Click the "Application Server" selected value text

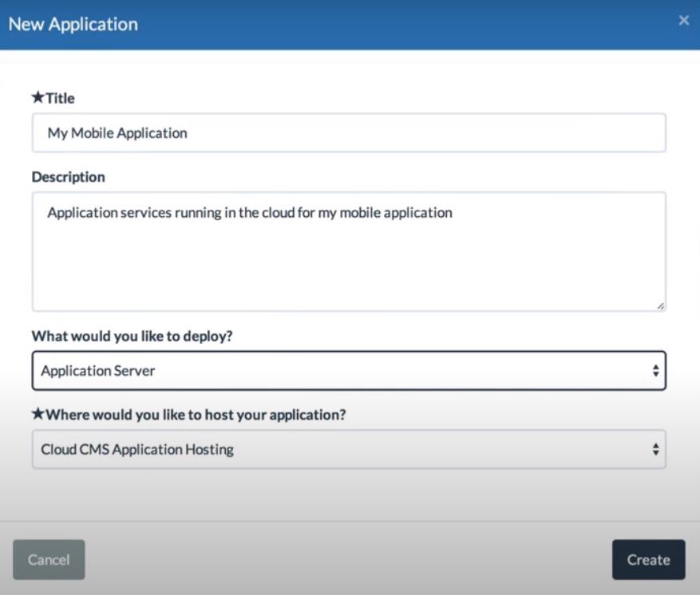[x=98, y=371]
